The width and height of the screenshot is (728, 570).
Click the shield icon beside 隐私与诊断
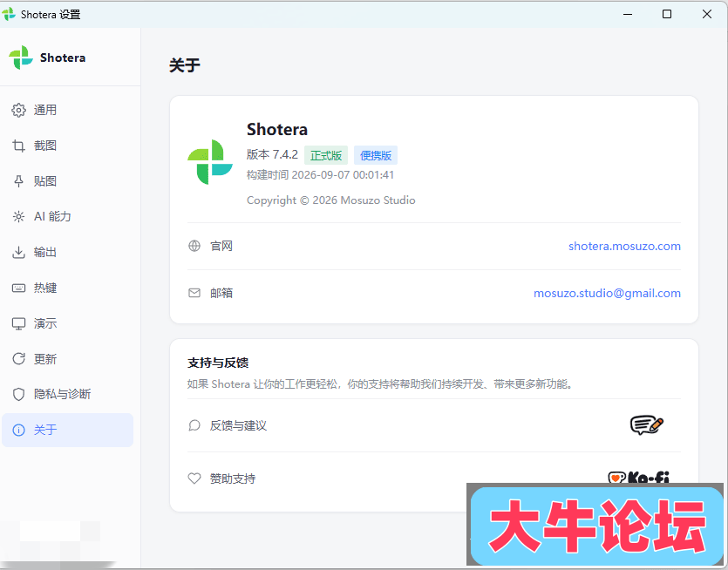pyautogui.click(x=18, y=395)
